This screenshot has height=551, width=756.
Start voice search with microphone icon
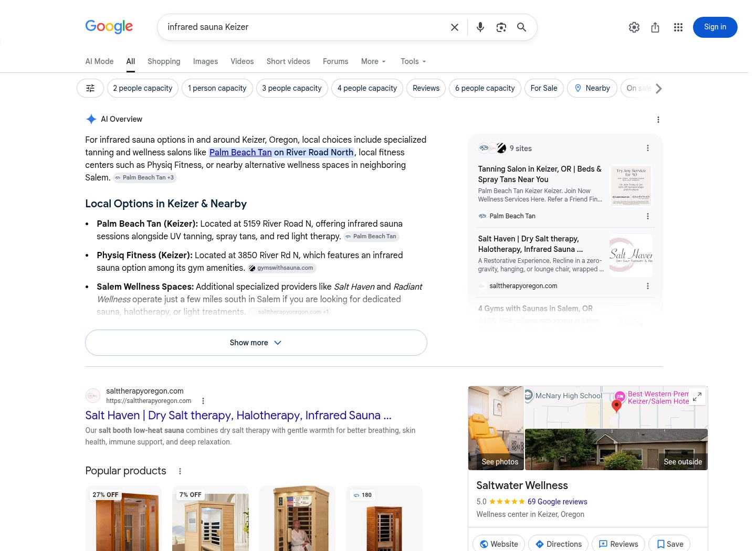[x=480, y=27]
